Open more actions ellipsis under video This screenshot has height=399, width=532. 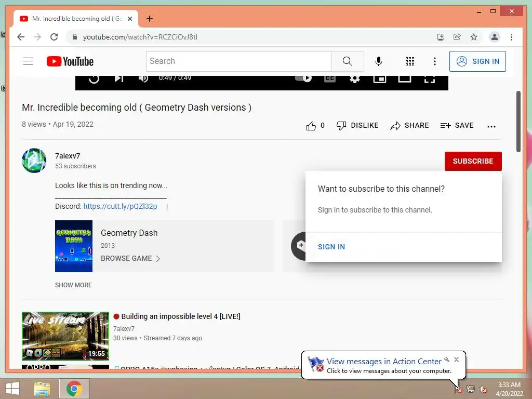pyautogui.click(x=491, y=127)
